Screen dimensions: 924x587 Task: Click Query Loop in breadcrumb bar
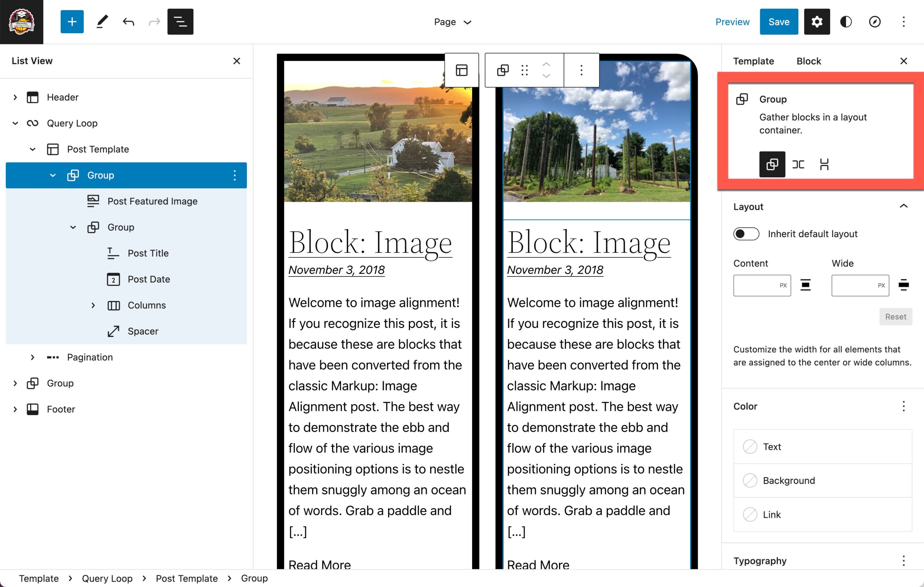107,578
